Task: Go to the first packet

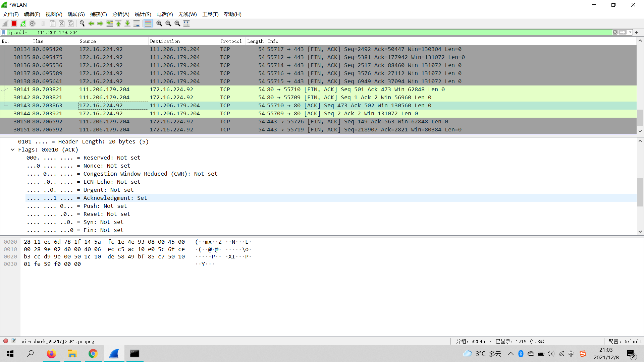Action: pos(118,23)
